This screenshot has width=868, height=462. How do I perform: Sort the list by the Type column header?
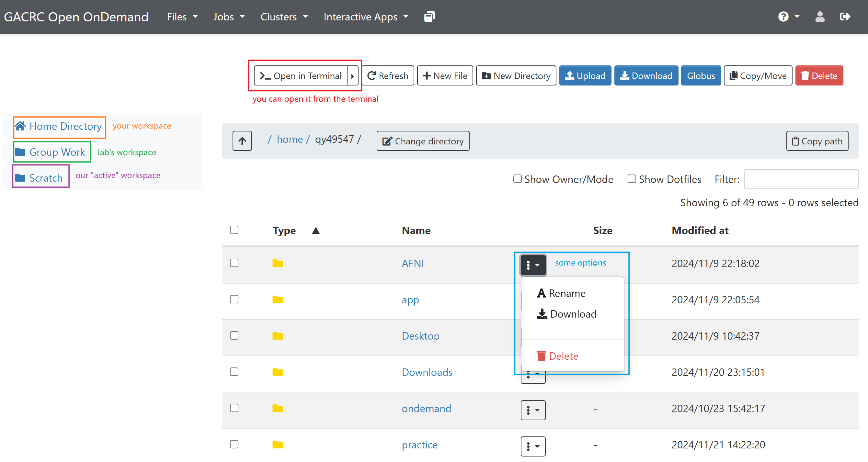284,230
